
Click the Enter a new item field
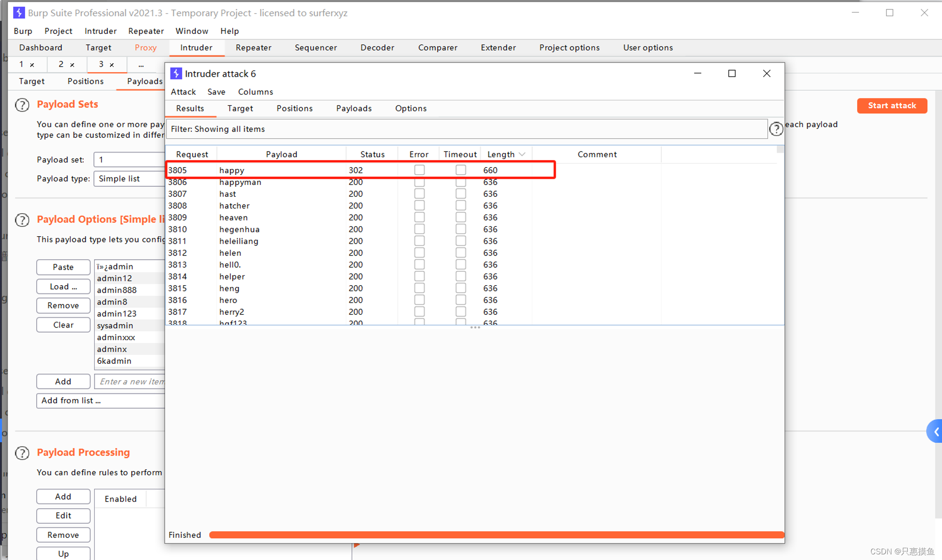coord(130,382)
